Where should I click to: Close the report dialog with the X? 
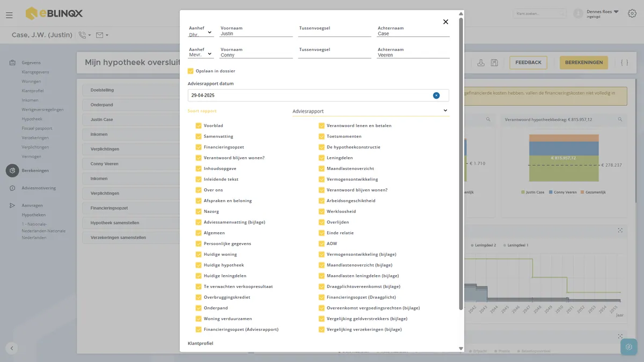(445, 22)
